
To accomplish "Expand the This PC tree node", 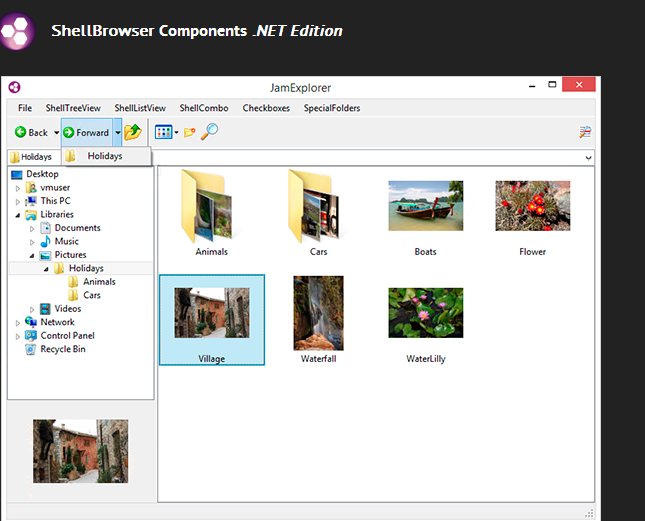I will [18, 202].
